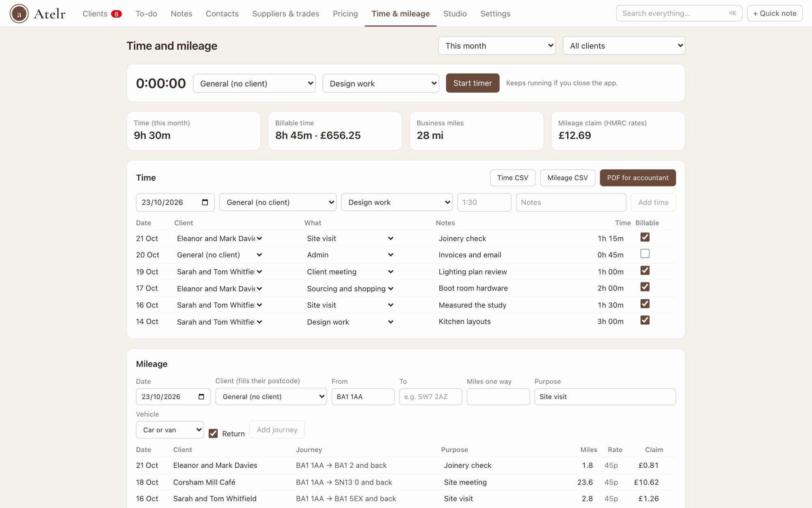Open the Pricing tab
This screenshot has height=508, width=812.
pyautogui.click(x=346, y=14)
